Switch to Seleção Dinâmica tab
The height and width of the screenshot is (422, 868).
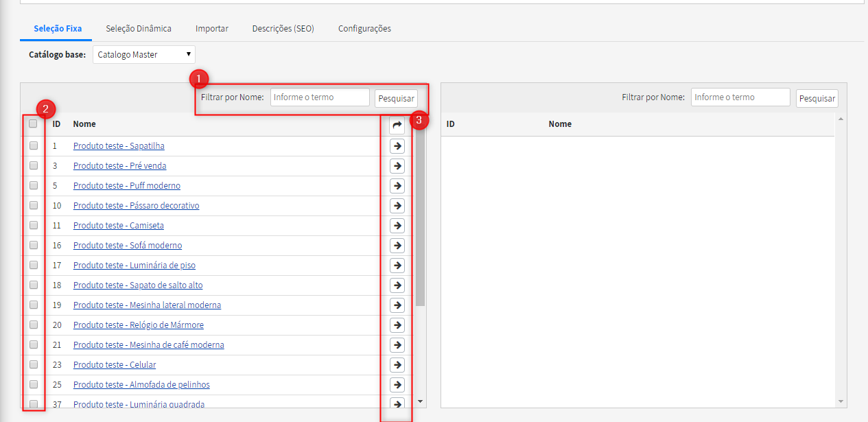click(x=139, y=29)
